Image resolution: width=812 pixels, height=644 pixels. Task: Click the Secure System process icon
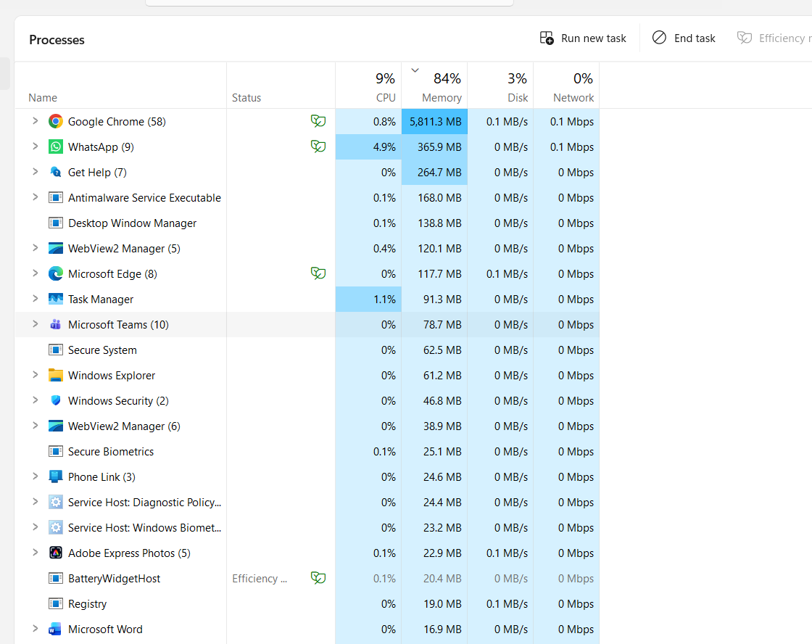(55, 350)
